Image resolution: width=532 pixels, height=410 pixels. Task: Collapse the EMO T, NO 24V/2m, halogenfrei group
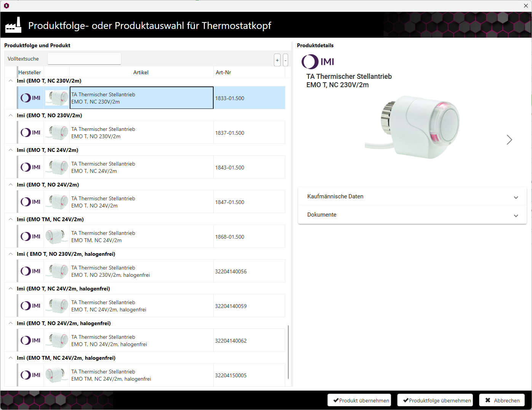11,323
